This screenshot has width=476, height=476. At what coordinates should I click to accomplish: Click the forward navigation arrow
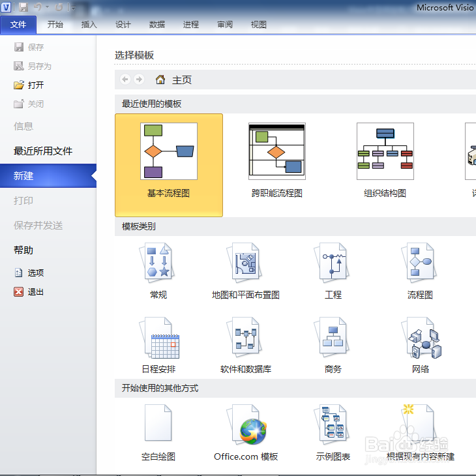139,80
